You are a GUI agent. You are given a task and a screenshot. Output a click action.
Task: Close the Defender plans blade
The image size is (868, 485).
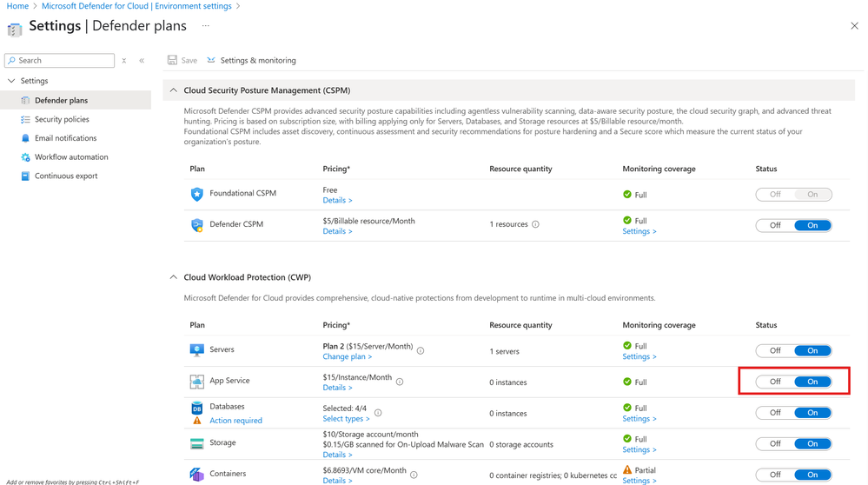(x=854, y=26)
